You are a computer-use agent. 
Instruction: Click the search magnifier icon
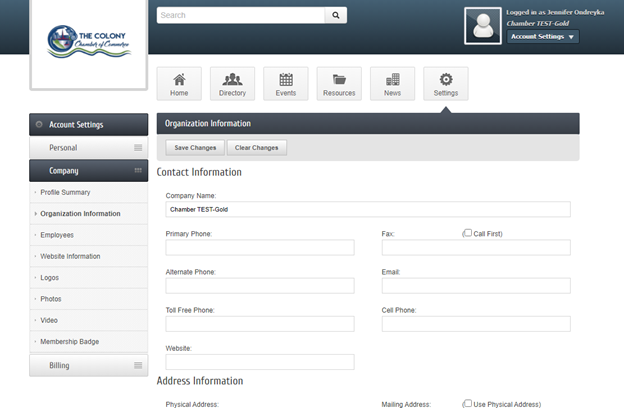tap(336, 16)
